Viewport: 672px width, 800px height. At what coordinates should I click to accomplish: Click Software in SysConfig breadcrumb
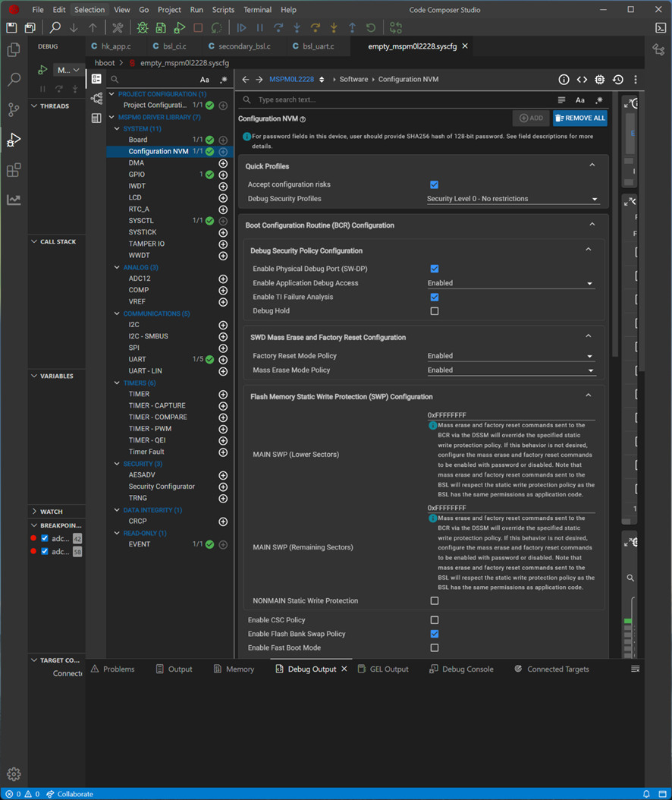coord(354,80)
